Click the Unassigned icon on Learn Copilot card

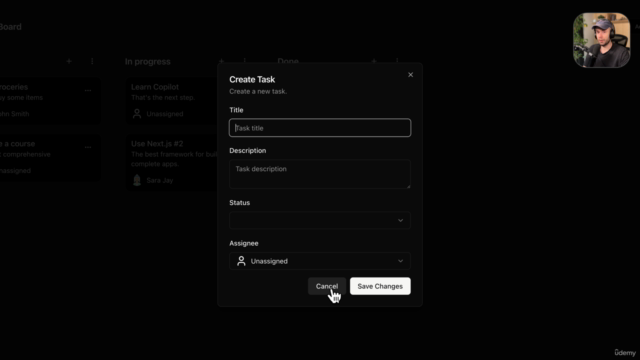coord(137,114)
